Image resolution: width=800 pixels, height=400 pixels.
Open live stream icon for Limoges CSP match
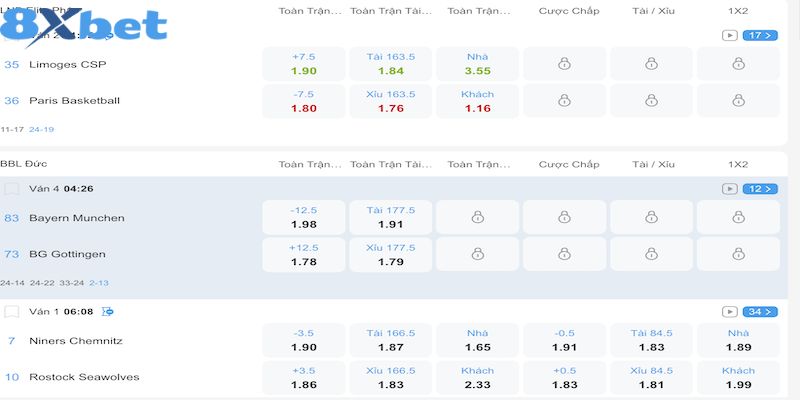730,35
